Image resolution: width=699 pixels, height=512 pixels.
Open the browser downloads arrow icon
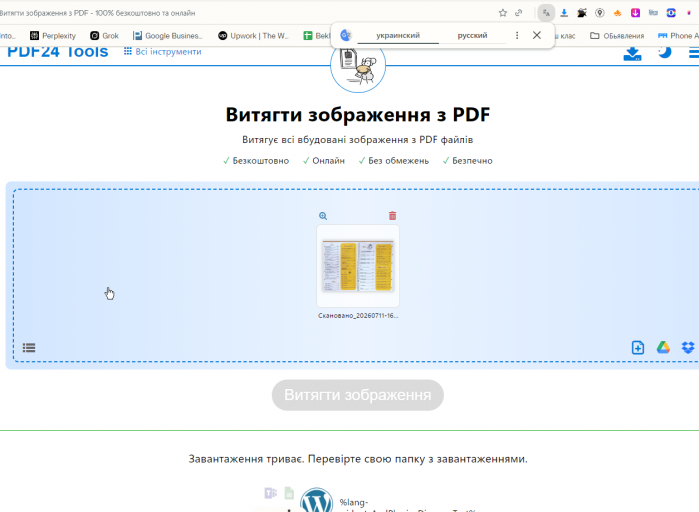(564, 13)
